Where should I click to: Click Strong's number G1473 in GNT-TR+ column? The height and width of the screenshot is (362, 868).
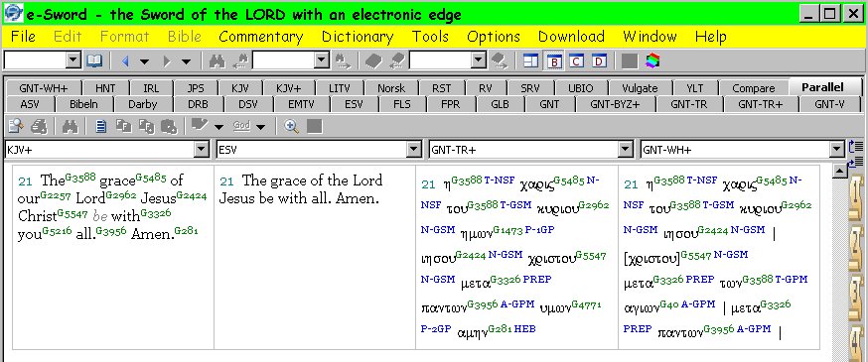(x=507, y=230)
